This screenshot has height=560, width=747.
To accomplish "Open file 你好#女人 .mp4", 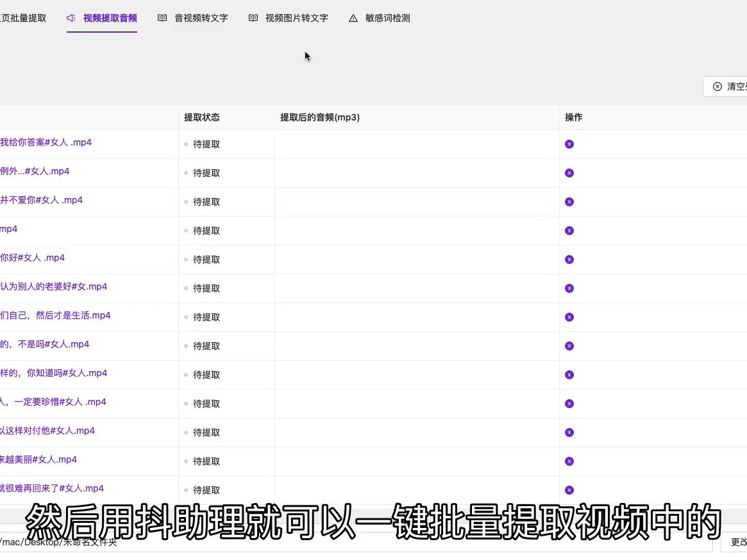I will coord(33,258).
